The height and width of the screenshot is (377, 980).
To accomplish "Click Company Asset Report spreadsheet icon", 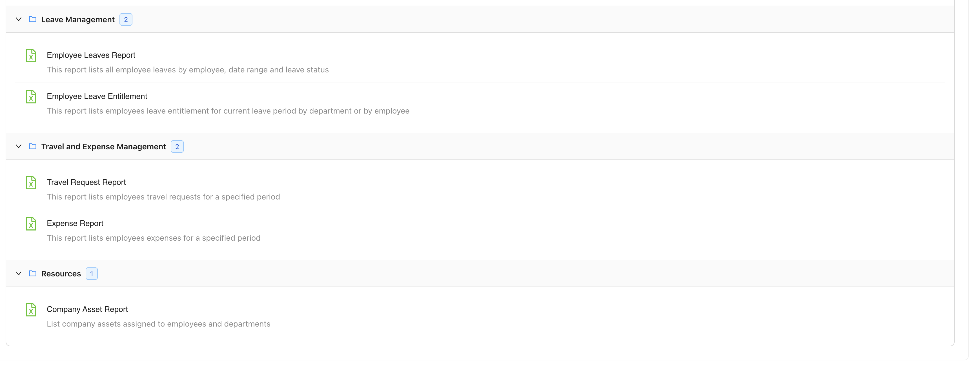I will click(x=31, y=310).
